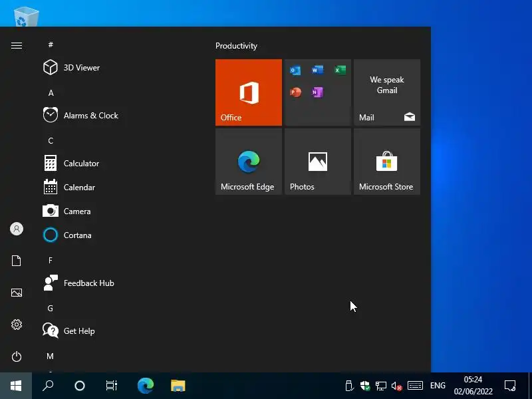The height and width of the screenshot is (399, 532).
Task: Click the muted volume tray icon
Action: pyautogui.click(x=396, y=386)
